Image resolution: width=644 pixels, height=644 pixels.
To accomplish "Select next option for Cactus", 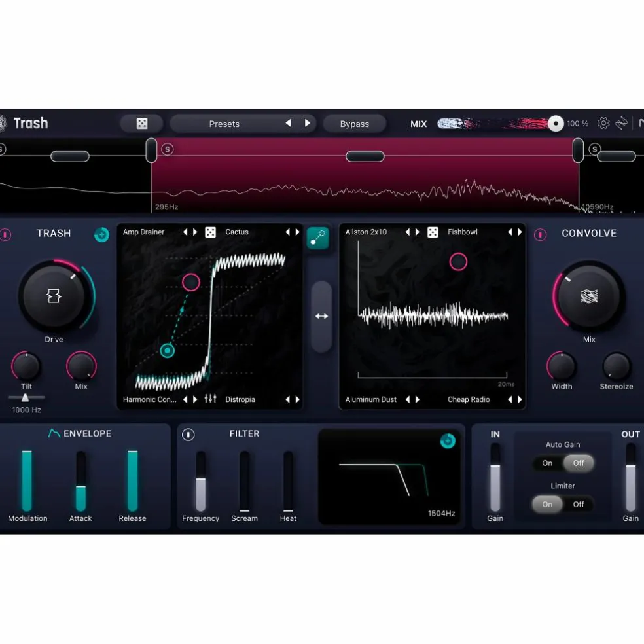I will (x=297, y=232).
